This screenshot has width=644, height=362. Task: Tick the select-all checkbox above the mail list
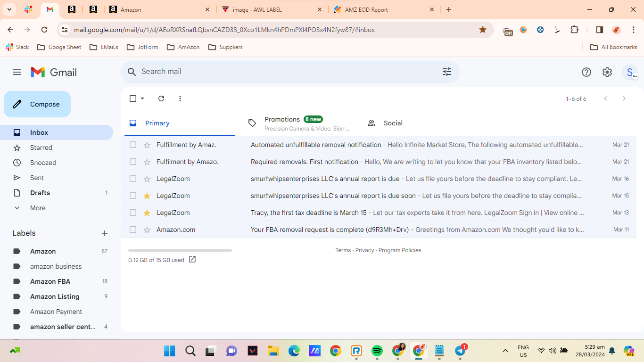133,99
